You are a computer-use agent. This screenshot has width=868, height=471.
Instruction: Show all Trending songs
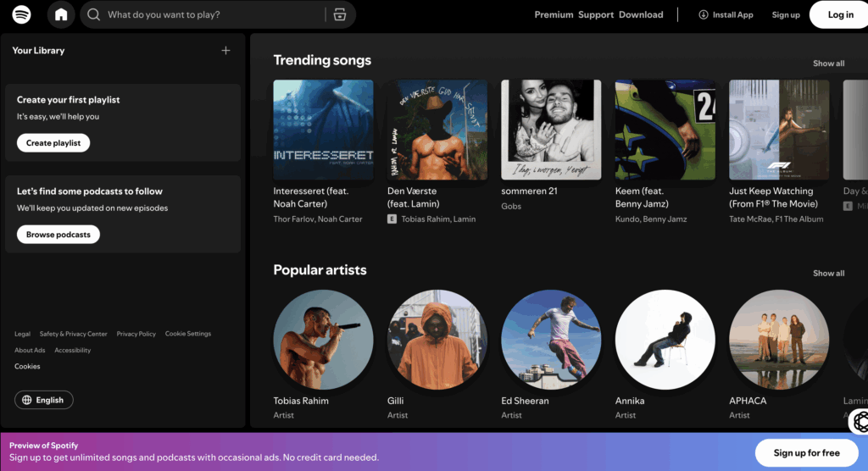pos(828,64)
